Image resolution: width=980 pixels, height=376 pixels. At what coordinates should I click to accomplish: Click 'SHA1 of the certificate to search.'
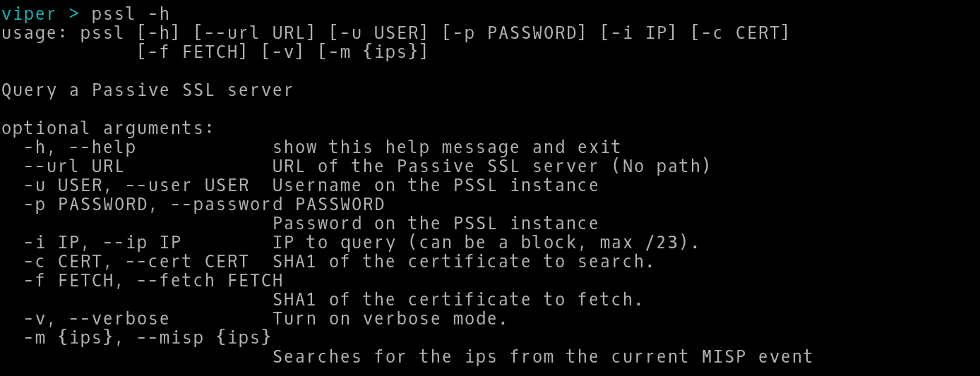click(463, 262)
